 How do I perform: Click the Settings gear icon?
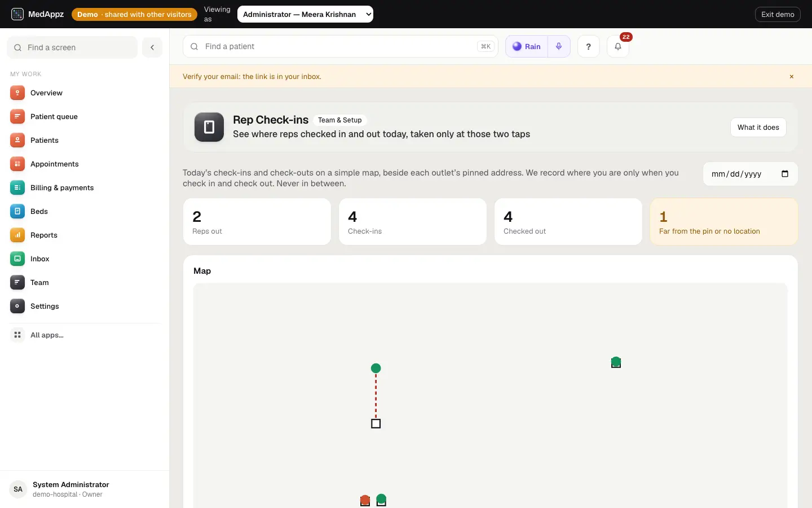(17, 306)
